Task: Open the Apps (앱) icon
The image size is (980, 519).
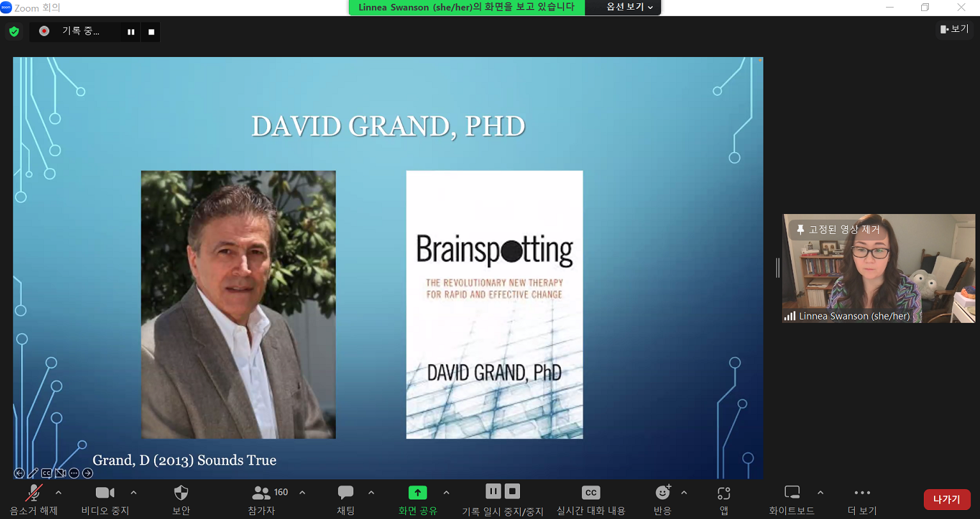Action: tap(724, 492)
